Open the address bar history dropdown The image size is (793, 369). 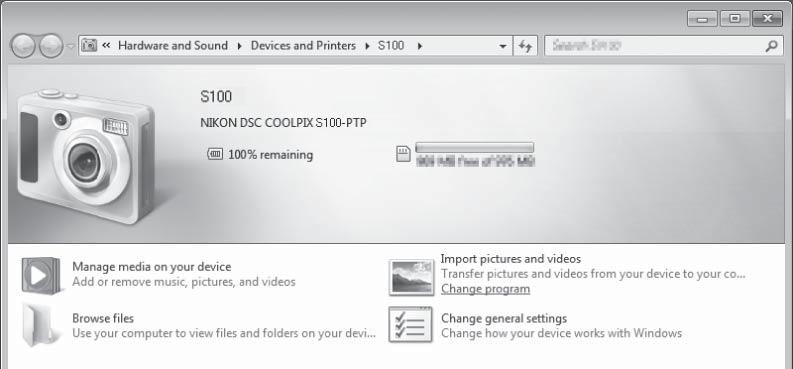[502, 47]
